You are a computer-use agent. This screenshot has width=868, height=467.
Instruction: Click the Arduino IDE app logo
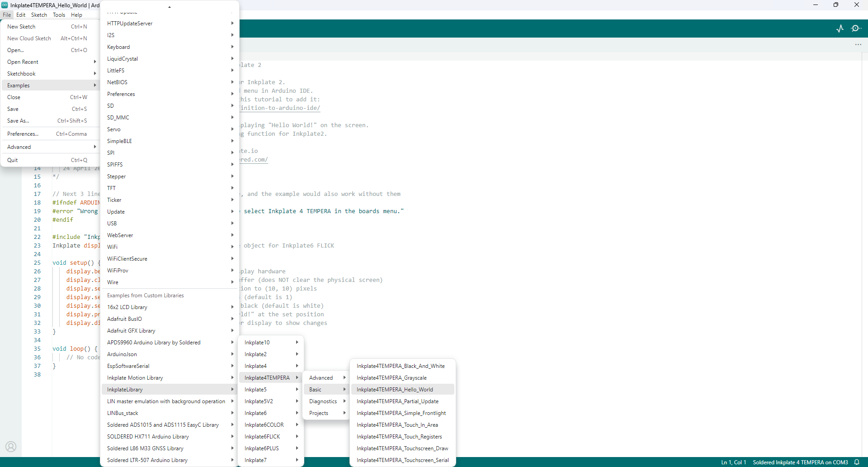pyautogui.click(x=5, y=5)
